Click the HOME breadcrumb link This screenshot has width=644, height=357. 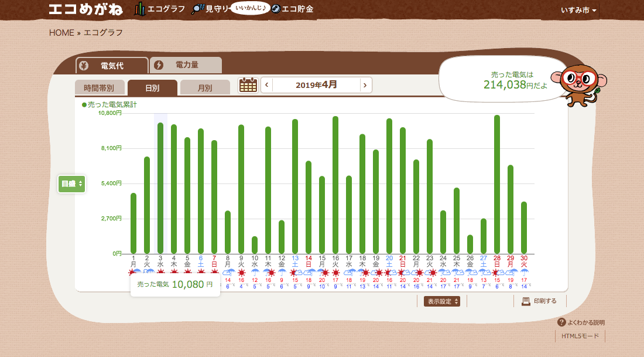tap(61, 33)
